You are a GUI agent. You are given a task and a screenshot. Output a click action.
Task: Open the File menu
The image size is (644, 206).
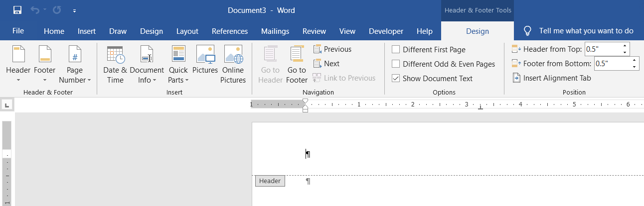pos(18,31)
